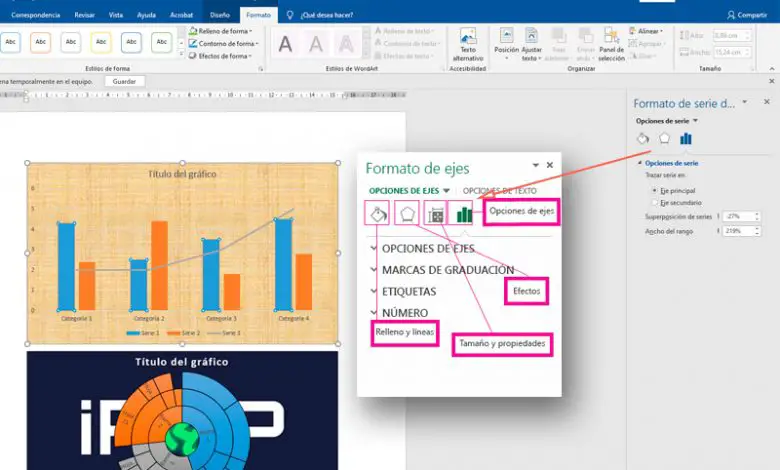
Task: Open the Ajustar texto wrapping menu
Action: pos(531,45)
